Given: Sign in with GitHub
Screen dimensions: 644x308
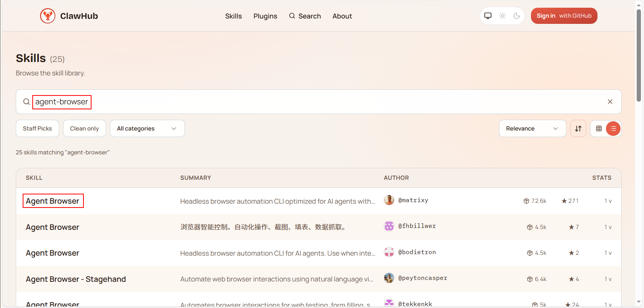Looking at the screenshot, I should (x=564, y=16).
